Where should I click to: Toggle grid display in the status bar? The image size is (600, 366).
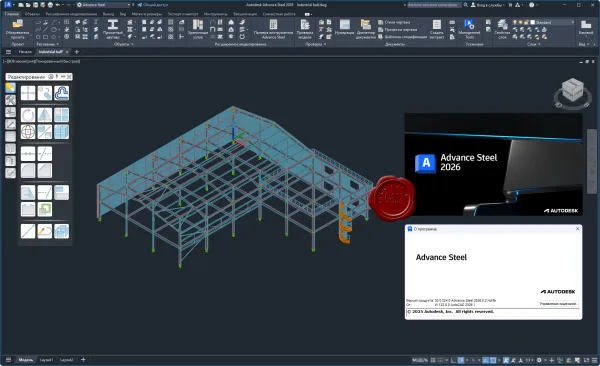click(x=433, y=360)
